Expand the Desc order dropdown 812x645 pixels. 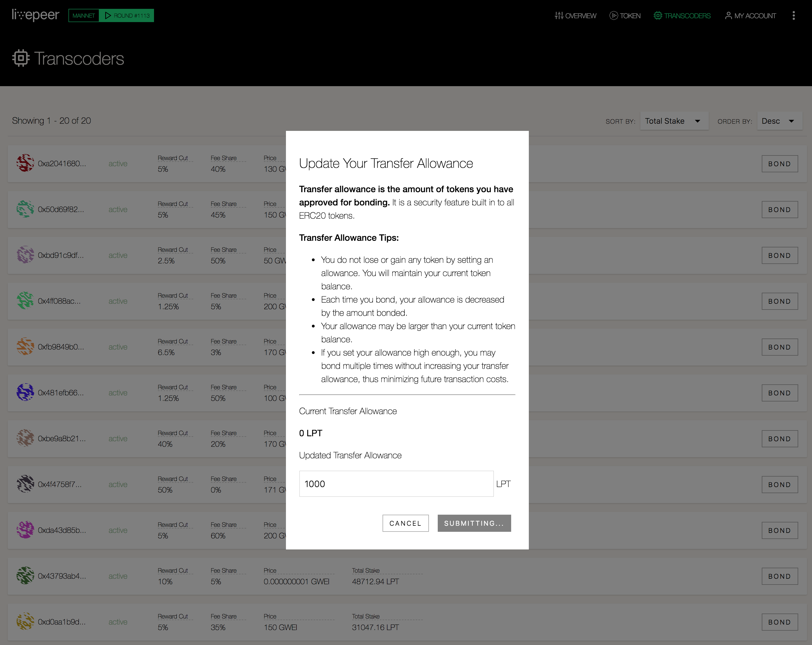(x=779, y=121)
